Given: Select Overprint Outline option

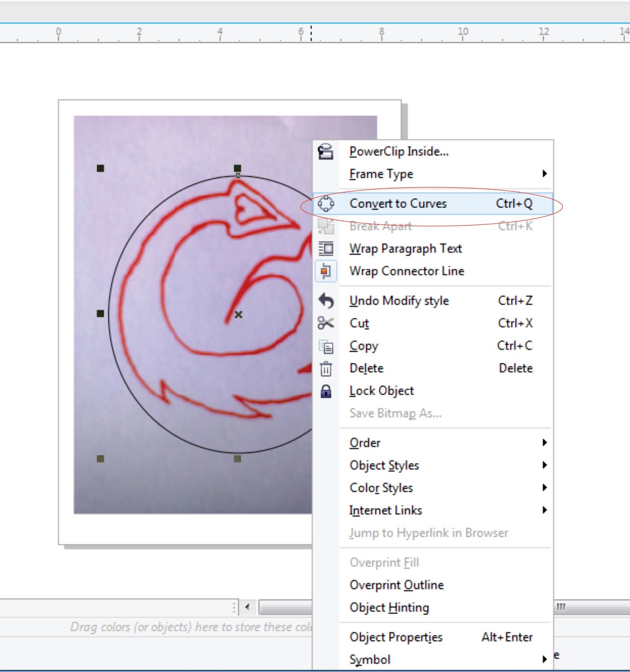Looking at the screenshot, I should pos(433,585).
